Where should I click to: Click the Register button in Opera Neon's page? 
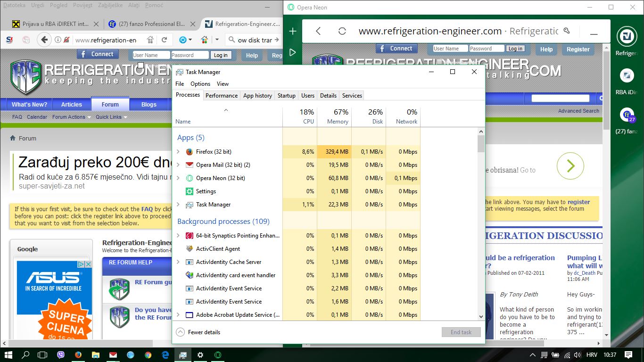(x=578, y=49)
